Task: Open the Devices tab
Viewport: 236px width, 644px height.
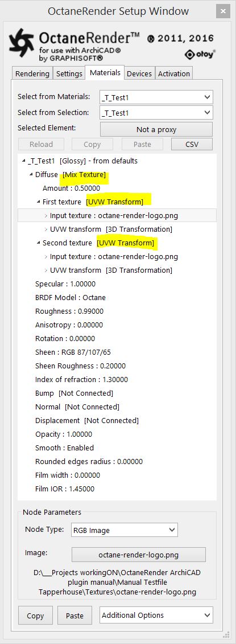Action: coord(139,73)
